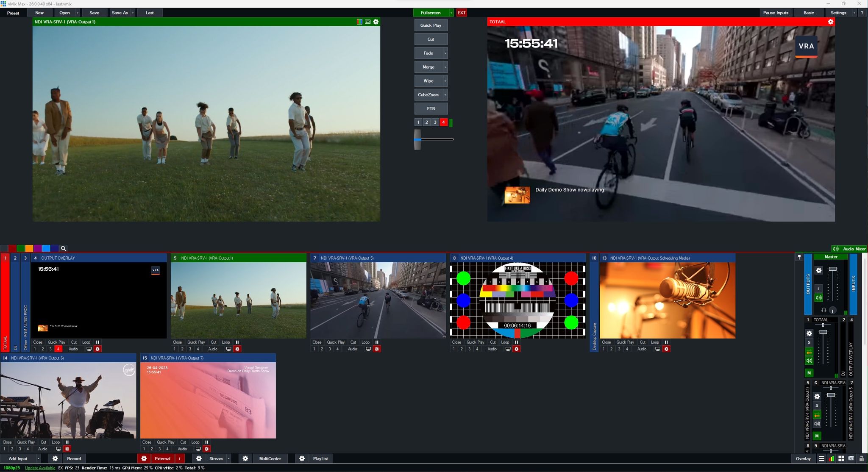The image size is (868, 472).
Task: Click the Audio Mixer speaker icon
Action: coord(836,249)
